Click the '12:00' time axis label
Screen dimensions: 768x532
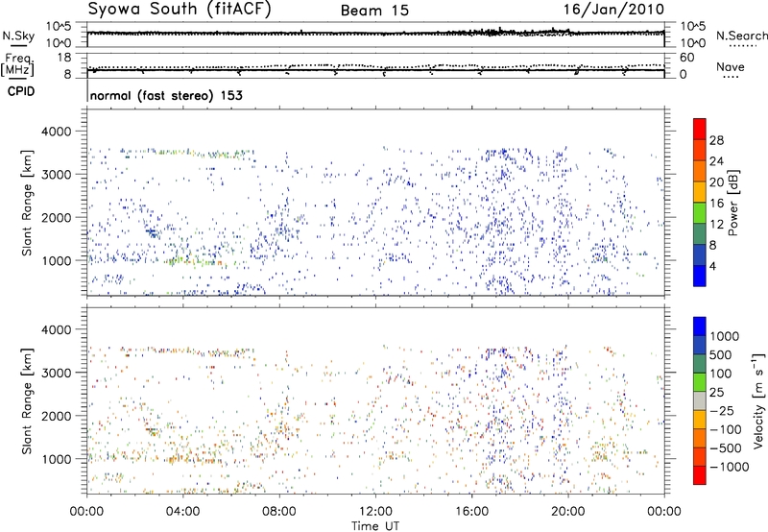point(375,512)
